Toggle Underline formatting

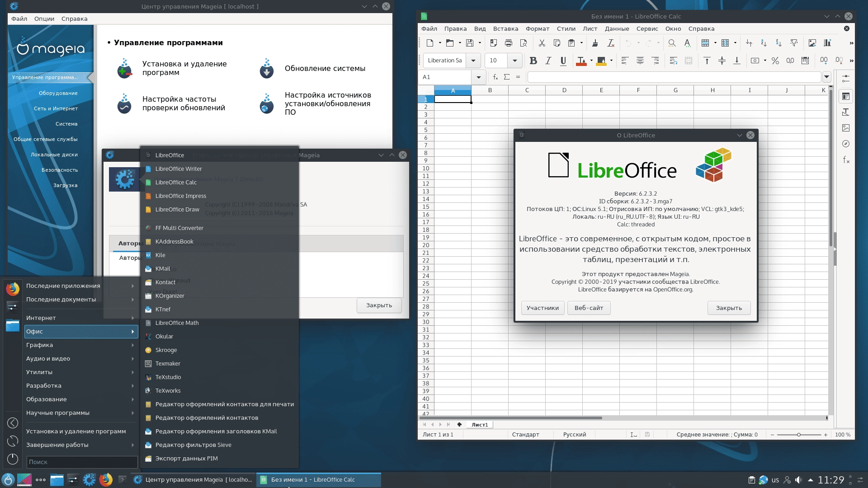pos(563,61)
